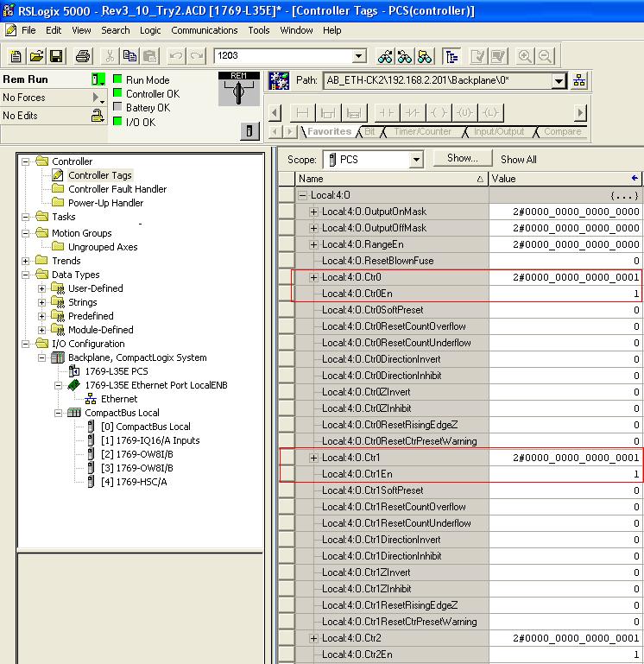
Task: Expand the User-Defined data types folder
Action: tap(41, 288)
